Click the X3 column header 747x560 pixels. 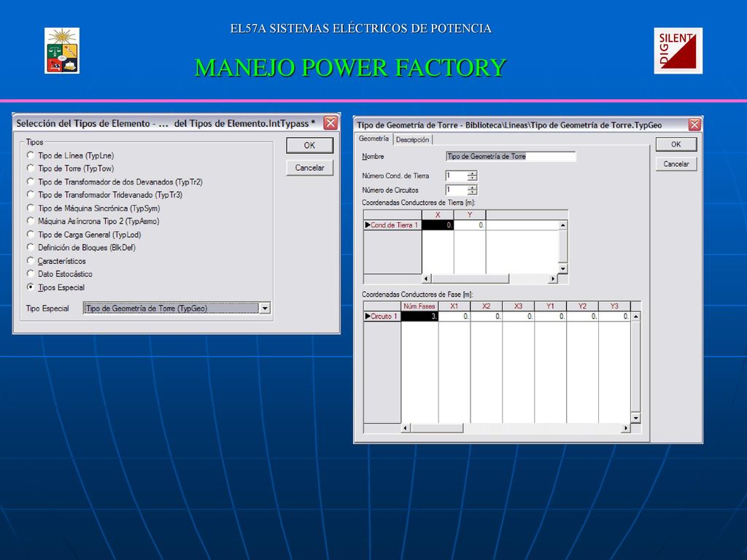point(519,306)
